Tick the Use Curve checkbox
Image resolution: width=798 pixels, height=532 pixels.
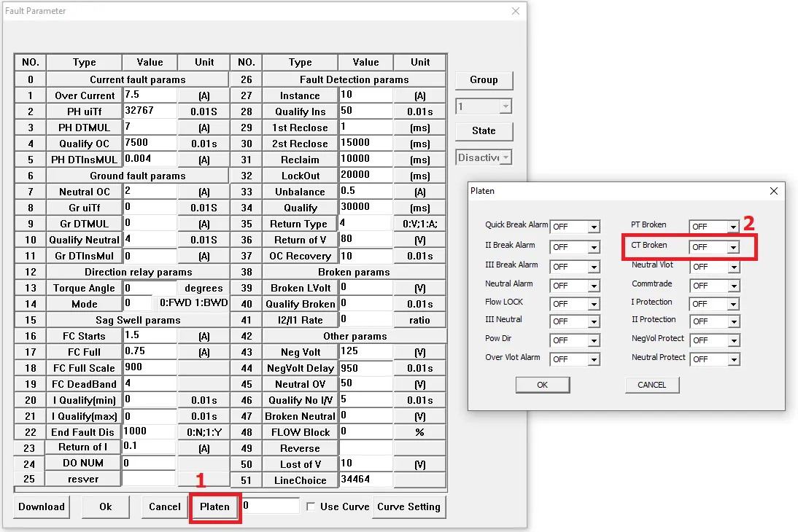(311, 506)
